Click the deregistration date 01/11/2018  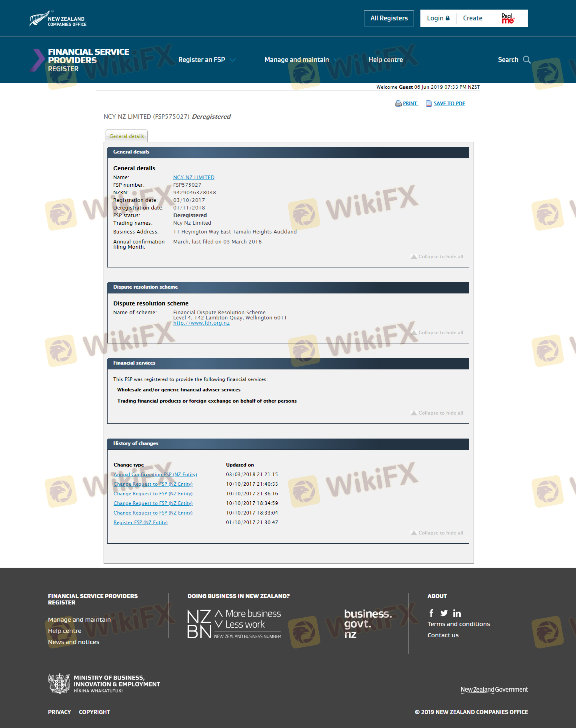(189, 208)
